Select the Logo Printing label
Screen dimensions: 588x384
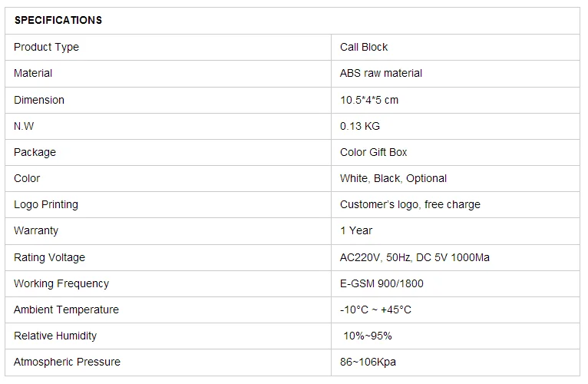[x=46, y=204]
